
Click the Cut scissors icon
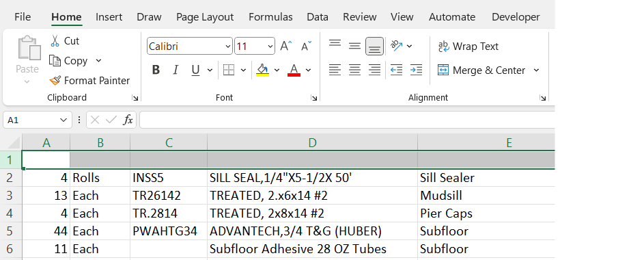[55, 41]
